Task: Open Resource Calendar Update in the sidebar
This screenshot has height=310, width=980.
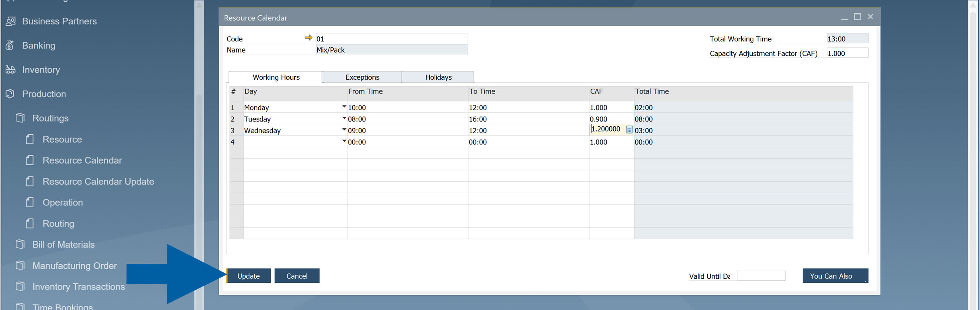Action: pyautogui.click(x=98, y=181)
